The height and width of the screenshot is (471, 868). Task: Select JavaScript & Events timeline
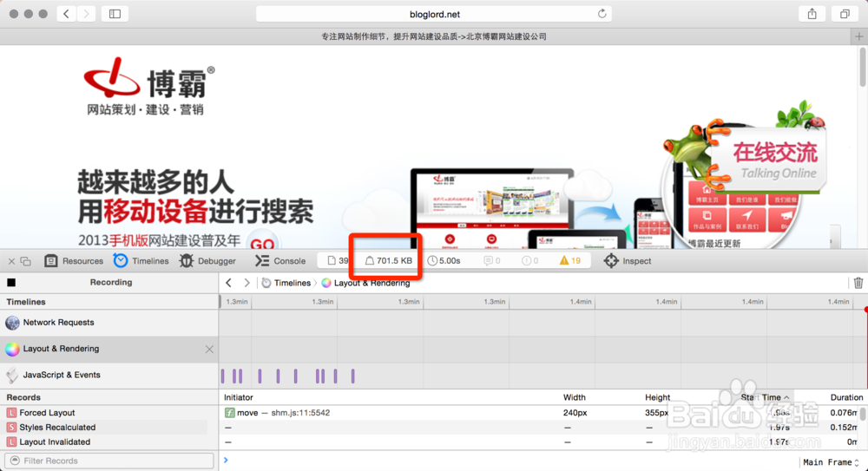coord(109,376)
